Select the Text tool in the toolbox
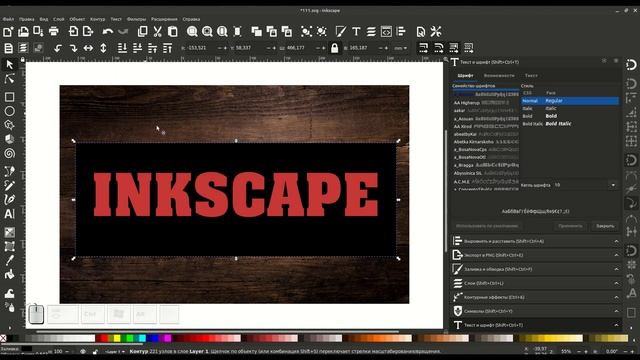This screenshot has height=360, width=640. pos(9,213)
